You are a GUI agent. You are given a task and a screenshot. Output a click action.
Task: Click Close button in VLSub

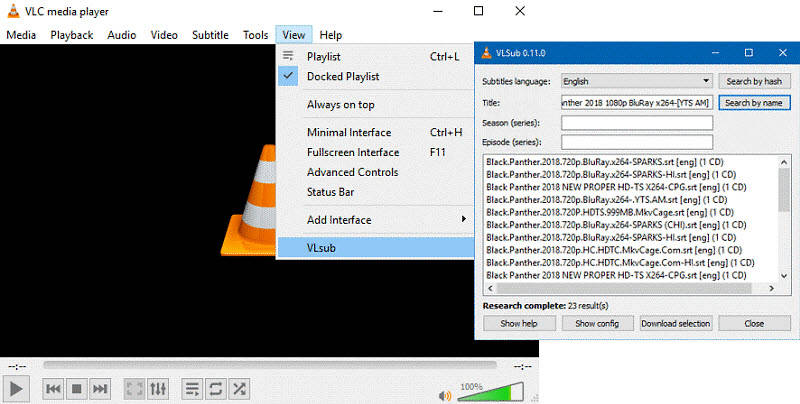754,323
